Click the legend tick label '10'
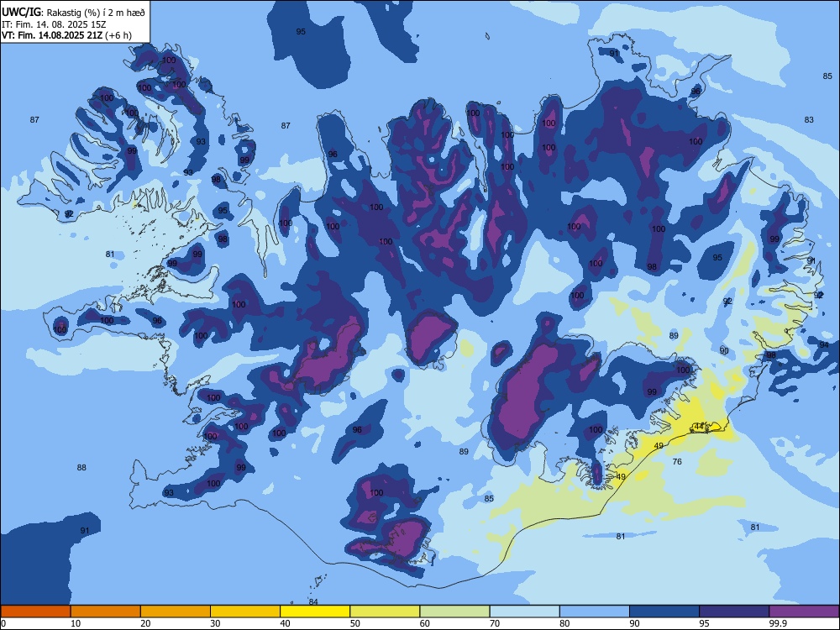Screen dimensions: 840x630 76,623
